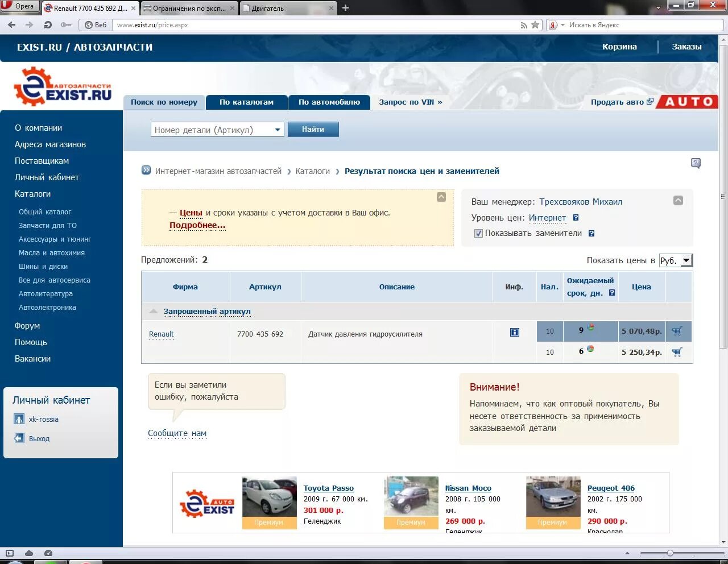Collapse the manager info panel
The image size is (728, 564).
678,200
